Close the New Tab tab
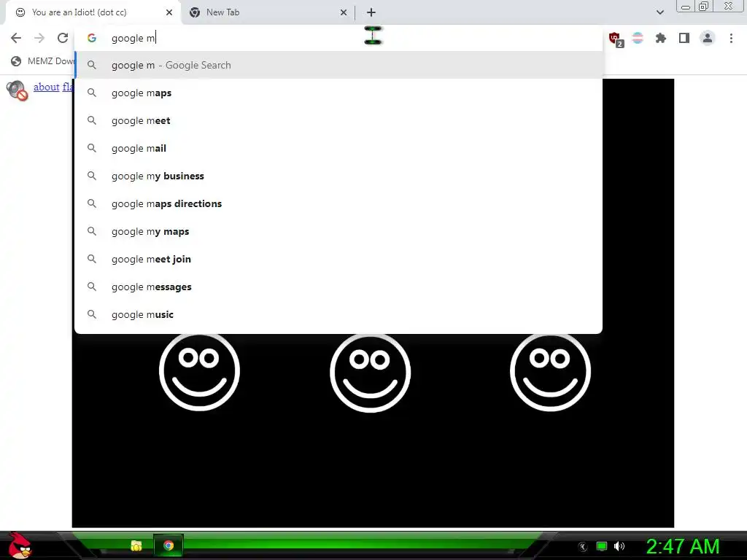Viewport: 747px width, 560px height. (x=344, y=12)
